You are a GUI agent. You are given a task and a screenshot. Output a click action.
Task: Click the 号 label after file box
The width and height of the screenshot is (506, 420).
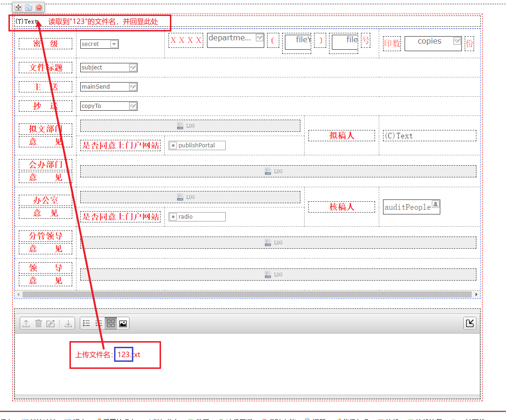point(366,40)
